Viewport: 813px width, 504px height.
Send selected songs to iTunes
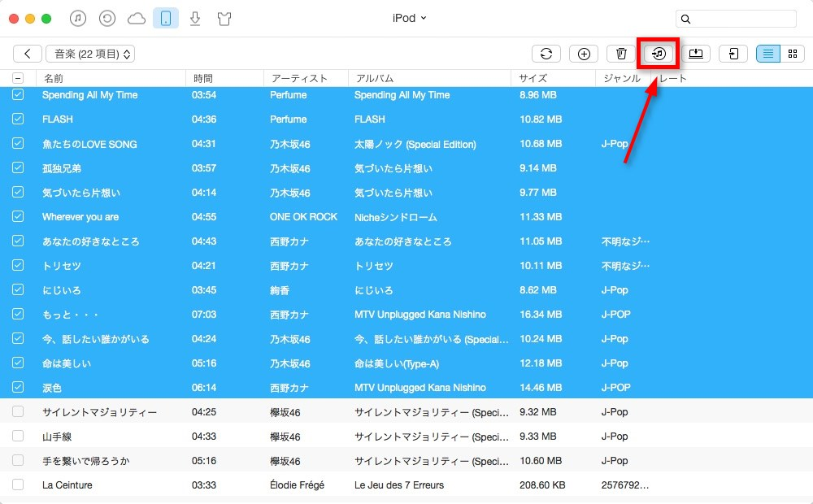659,54
